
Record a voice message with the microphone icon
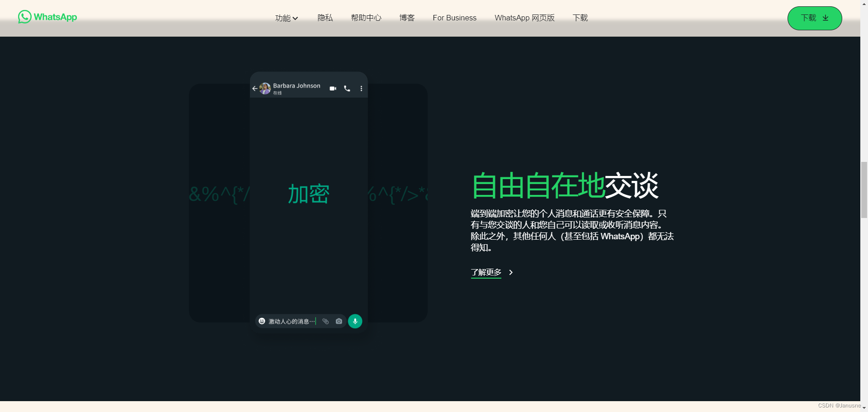click(355, 321)
